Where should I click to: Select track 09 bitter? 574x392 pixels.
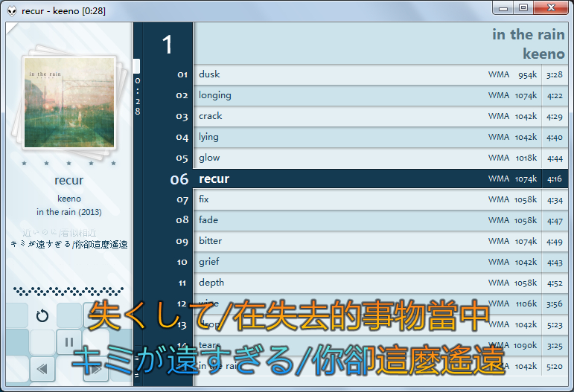click(x=380, y=241)
